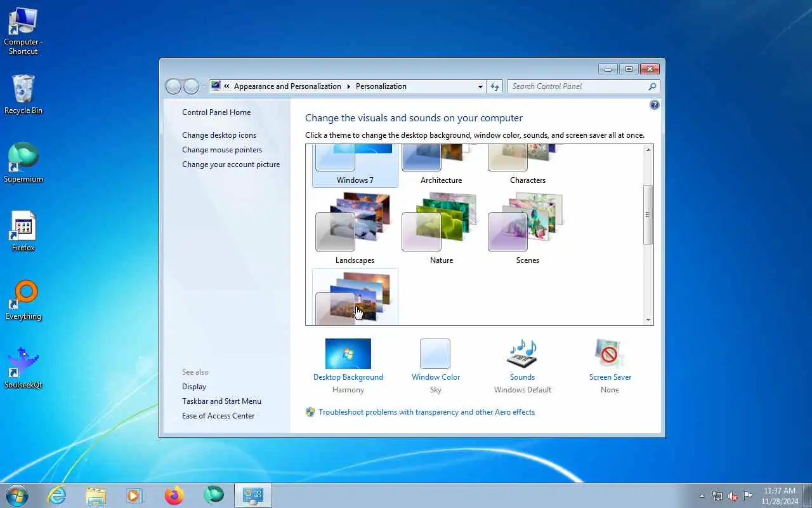Click the Screen Saver text link
The height and width of the screenshot is (508, 812).
pos(610,377)
